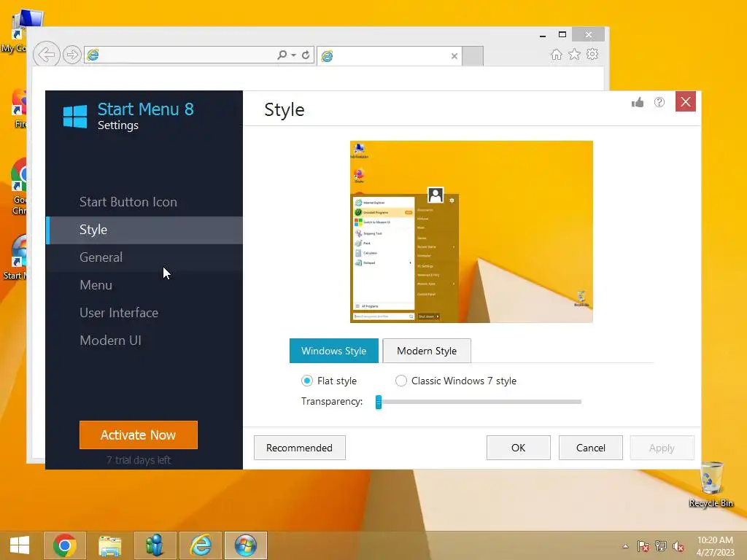Click the Start Menu 8 orb taskbar icon

point(246,545)
